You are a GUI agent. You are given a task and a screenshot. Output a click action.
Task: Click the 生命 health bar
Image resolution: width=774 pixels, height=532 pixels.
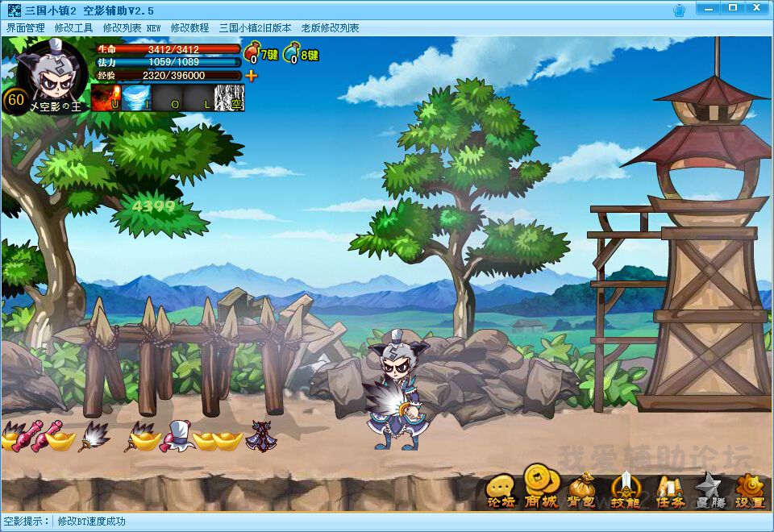tap(169, 49)
